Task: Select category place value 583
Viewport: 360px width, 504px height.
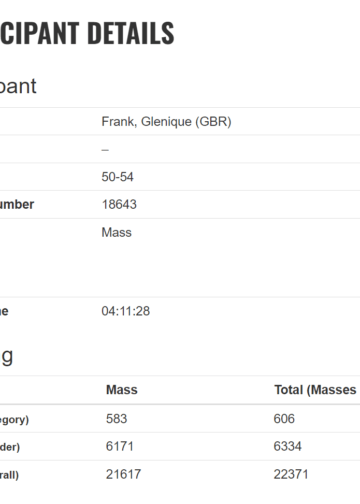Action: tap(116, 419)
